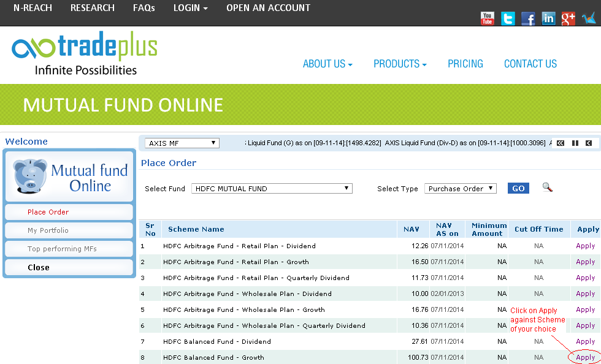The image size is (601, 364).
Task: Click the Minimum Amount column header
Action: [x=489, y=229]
